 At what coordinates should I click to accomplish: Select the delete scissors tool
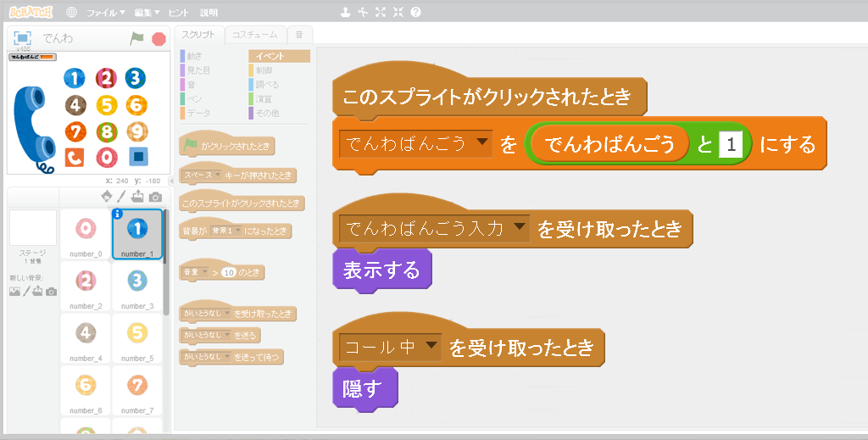(x=363, y=12)
